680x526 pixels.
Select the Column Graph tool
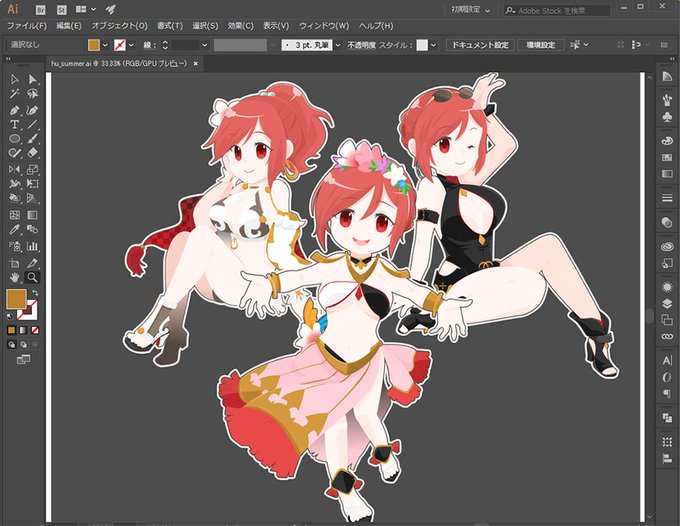pos(32,246)
